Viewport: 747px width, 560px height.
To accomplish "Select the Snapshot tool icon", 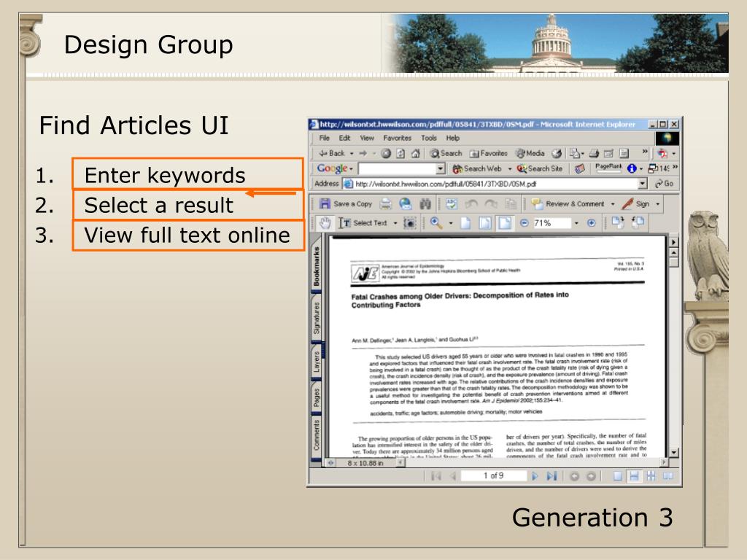I will coord(410,222).
